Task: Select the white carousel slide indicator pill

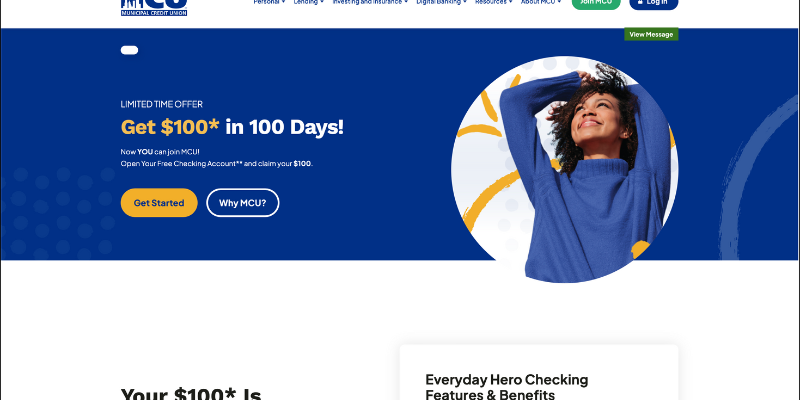Action: coord(130,50)
